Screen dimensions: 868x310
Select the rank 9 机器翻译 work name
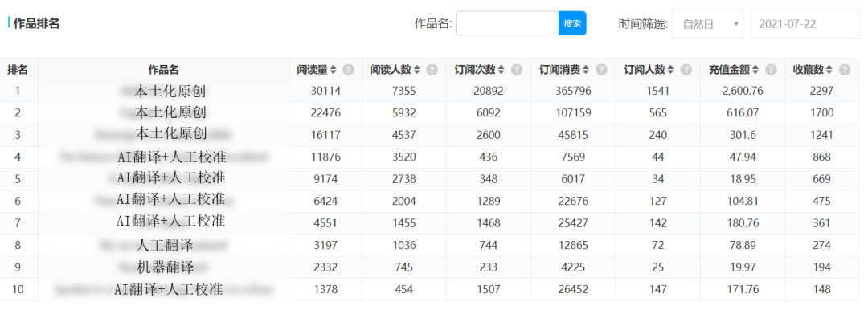tap(165, 267)
